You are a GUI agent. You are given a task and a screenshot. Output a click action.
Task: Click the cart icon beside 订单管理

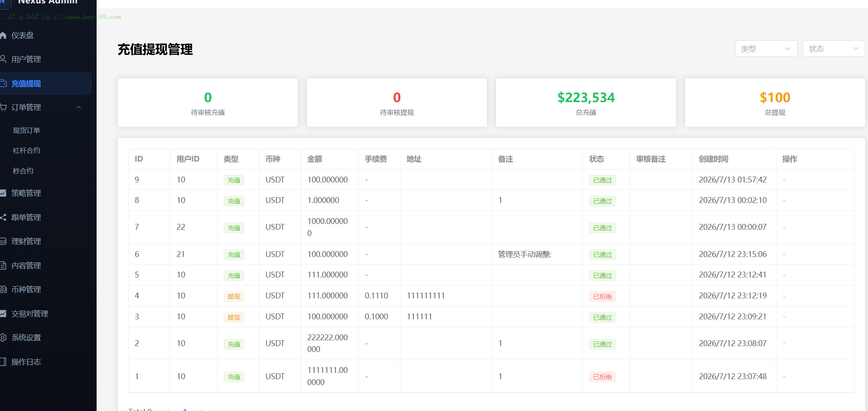(3, 107)
